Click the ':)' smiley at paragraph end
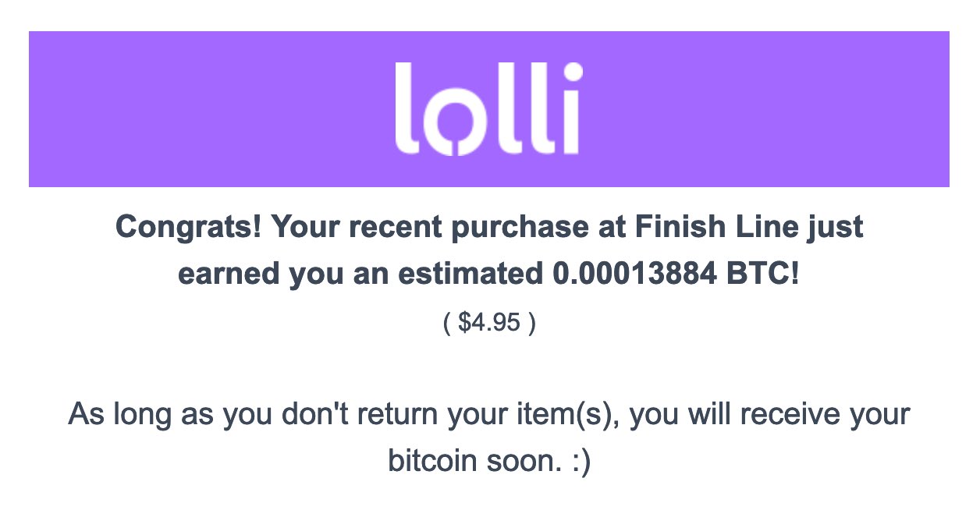Image resolution: width=980 pixels, height=510 pixels. pyautogui.click(x=579, y=462)
